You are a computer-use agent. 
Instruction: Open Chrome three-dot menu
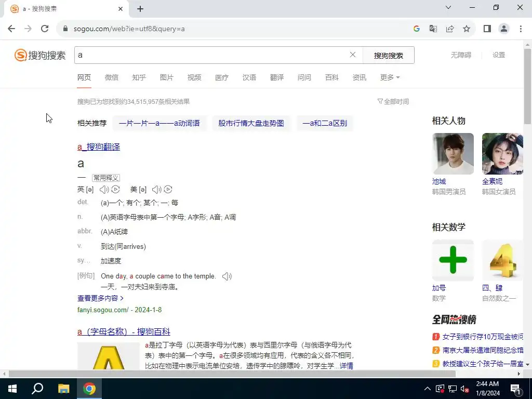coord(521,29)
